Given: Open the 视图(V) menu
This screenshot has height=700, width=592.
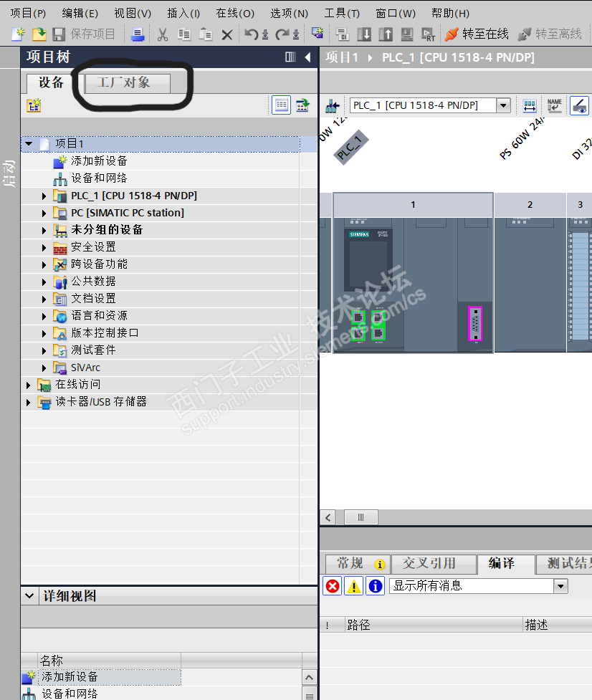Looking at the screenshot, I should 133,13.
